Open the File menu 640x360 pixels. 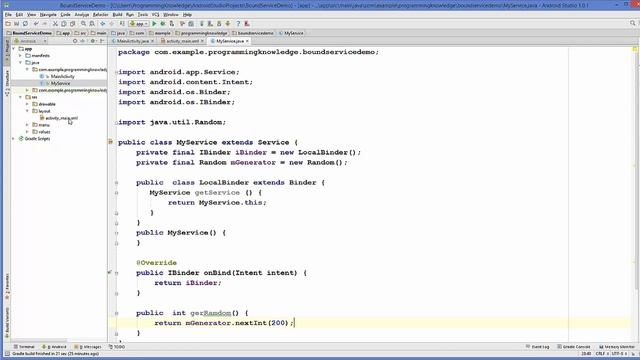click(8, 15)
